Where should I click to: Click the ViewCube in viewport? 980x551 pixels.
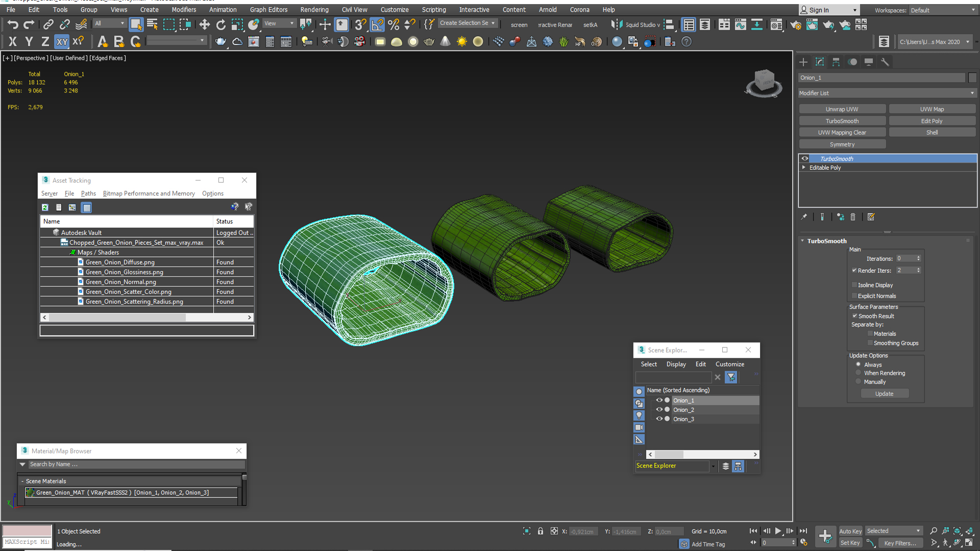[x=764, y=82]
